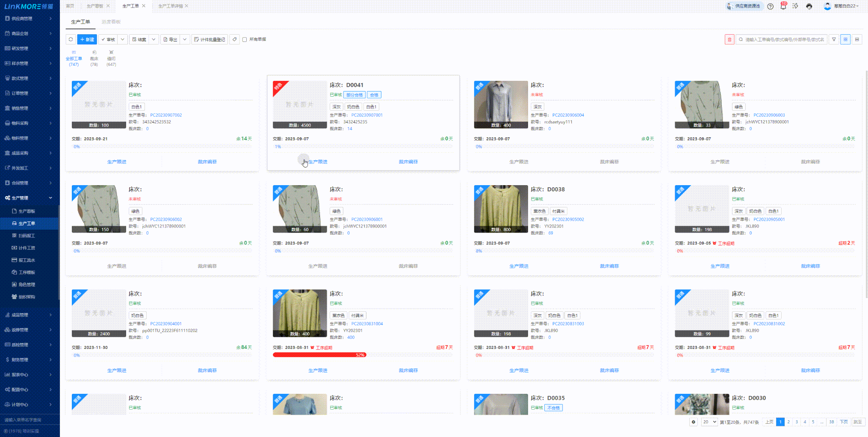Open the notification bell with badge 10

click(x=783, y=6)
